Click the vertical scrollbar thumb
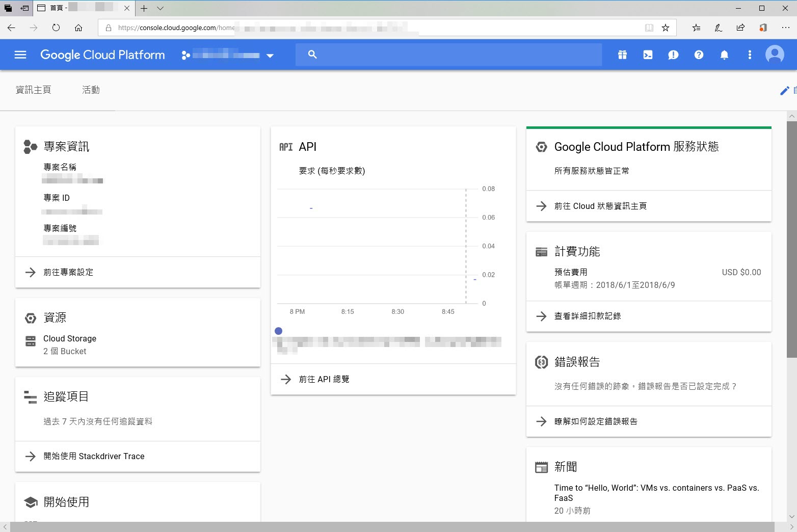This screenshot has height=532, width=797. [792, 238]
